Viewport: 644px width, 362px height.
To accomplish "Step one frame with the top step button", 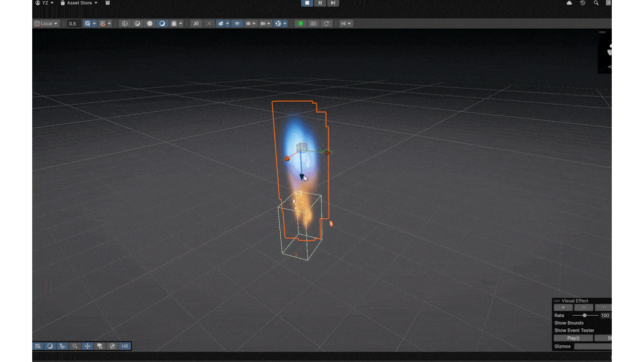I will 333,3.
